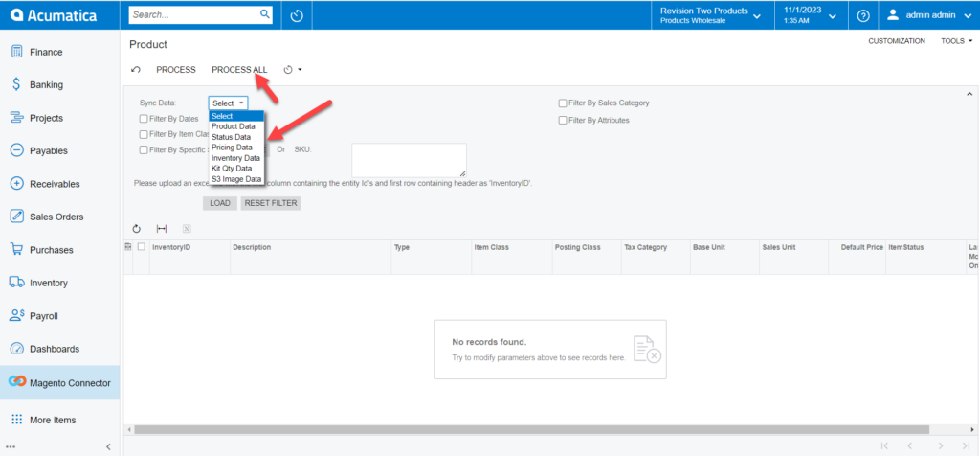Choose Kit Qty Data in dropdown list
Image resolution: width=980 pixels, height=456 pixels.
[237, 169]
